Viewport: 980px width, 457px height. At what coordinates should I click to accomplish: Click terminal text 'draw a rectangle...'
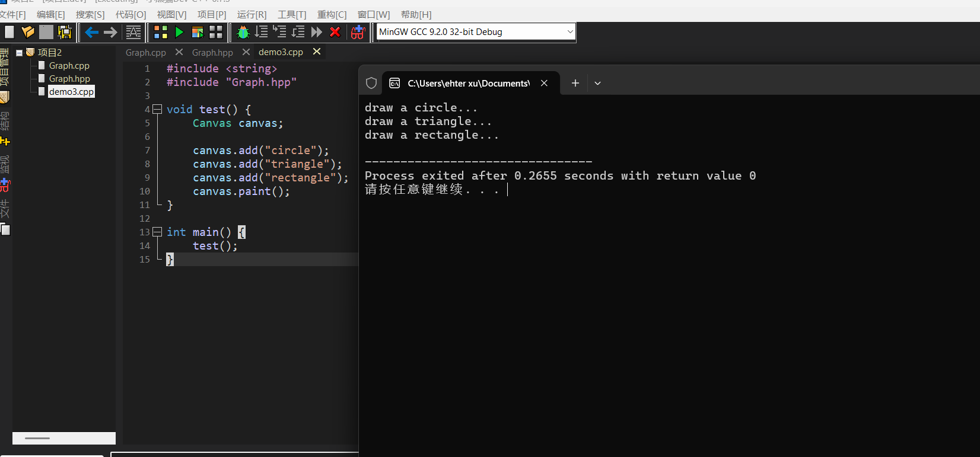(x=432, y=135)
